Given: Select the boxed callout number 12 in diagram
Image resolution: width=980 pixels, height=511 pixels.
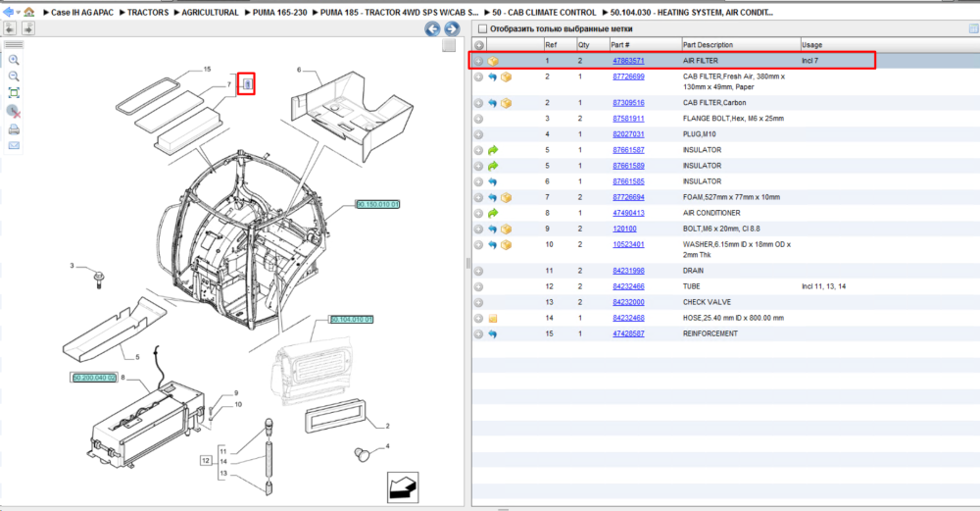Looking at the screenshot, I should [x=206, y=460].
